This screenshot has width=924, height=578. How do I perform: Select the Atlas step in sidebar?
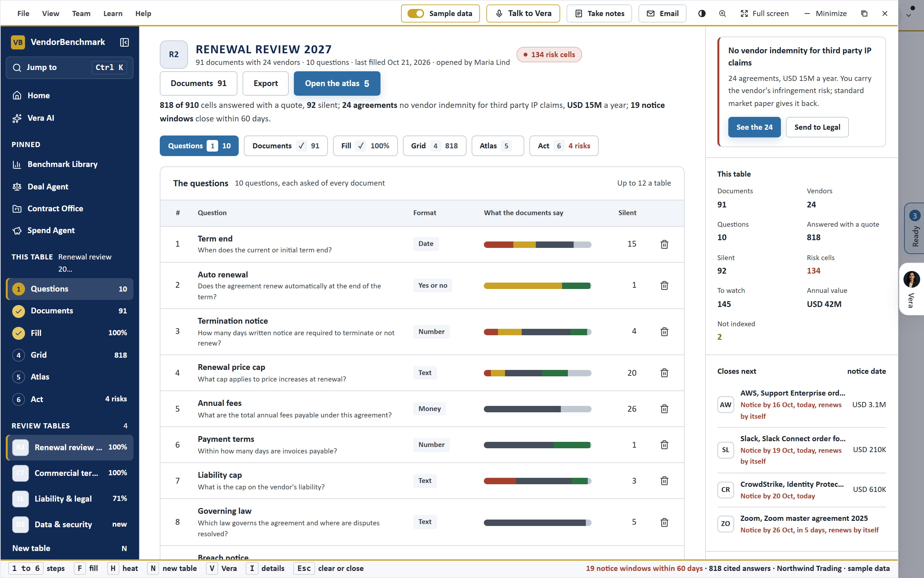pos(70,377)
